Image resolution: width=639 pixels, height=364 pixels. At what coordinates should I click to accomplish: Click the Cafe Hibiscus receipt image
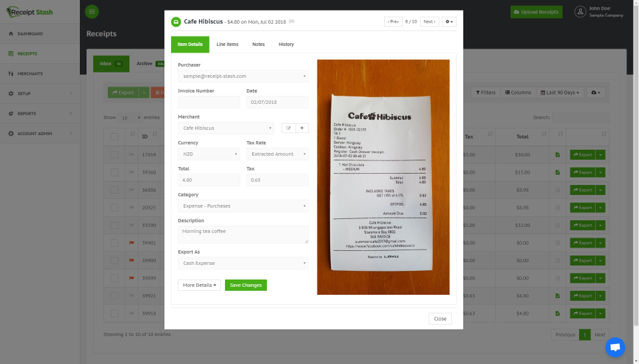pos(383,177)
